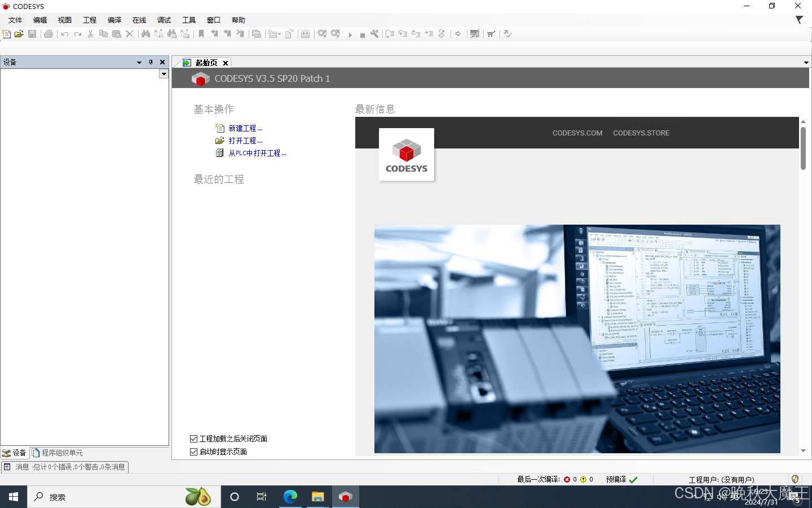Click the Run to Cursor icon
The image size is (812, 508).
[429, 34]
